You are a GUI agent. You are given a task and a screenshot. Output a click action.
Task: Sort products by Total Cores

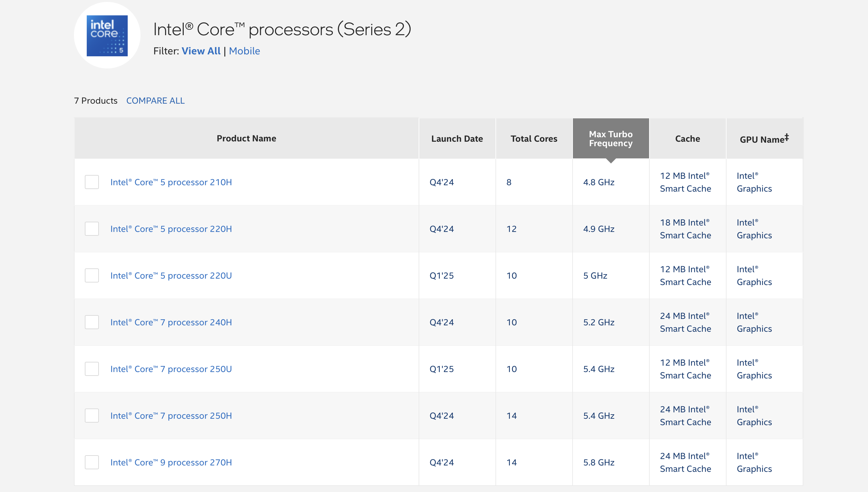[534, 138]
